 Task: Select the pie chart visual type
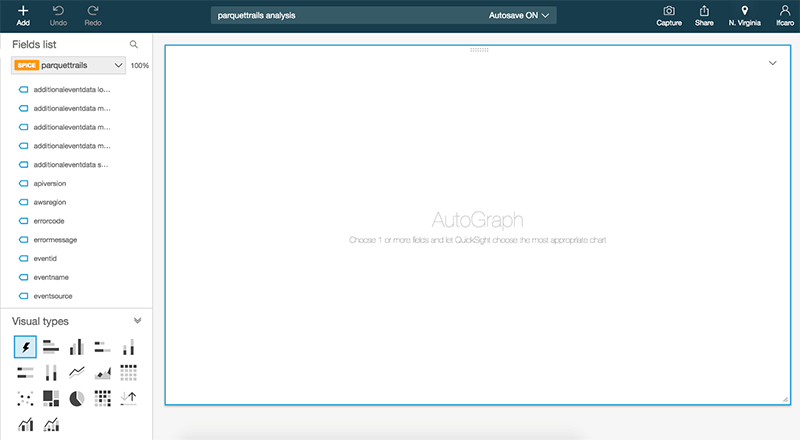77,398
